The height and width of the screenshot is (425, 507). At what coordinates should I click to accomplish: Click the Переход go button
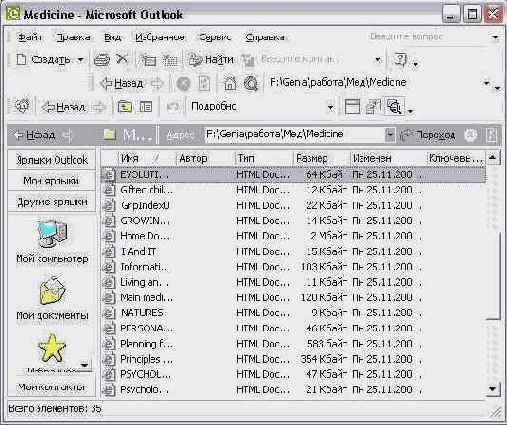[427, 135]
